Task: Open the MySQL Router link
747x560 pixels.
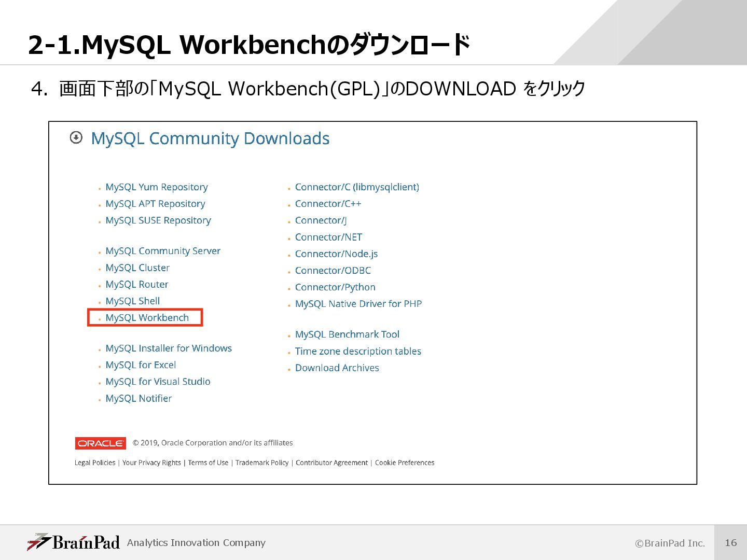Action: pos(137,284)
